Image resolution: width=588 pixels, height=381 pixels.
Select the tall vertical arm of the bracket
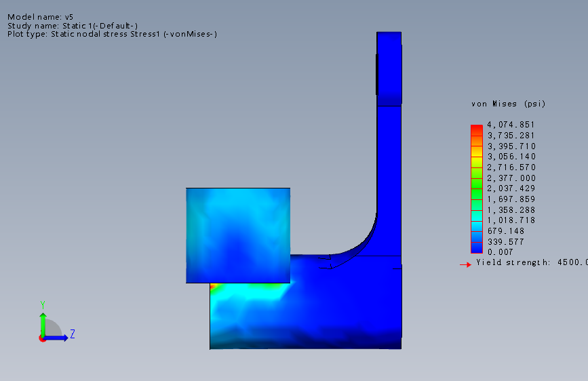click(389, 144)
